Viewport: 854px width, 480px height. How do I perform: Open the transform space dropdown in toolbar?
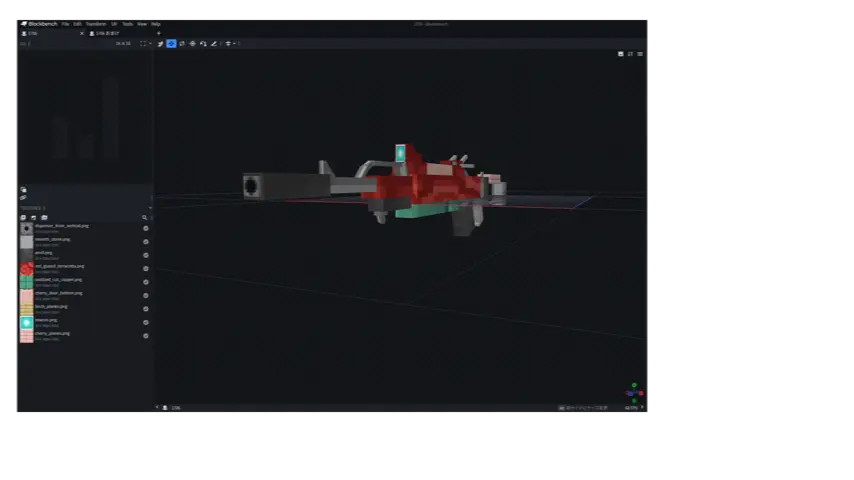point(229,44)
